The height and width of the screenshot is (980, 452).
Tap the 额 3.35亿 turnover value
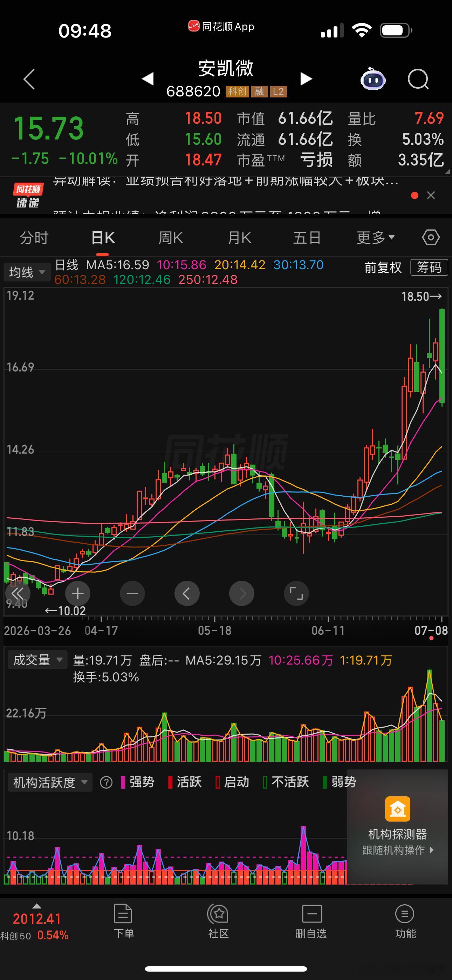[421, 160]
